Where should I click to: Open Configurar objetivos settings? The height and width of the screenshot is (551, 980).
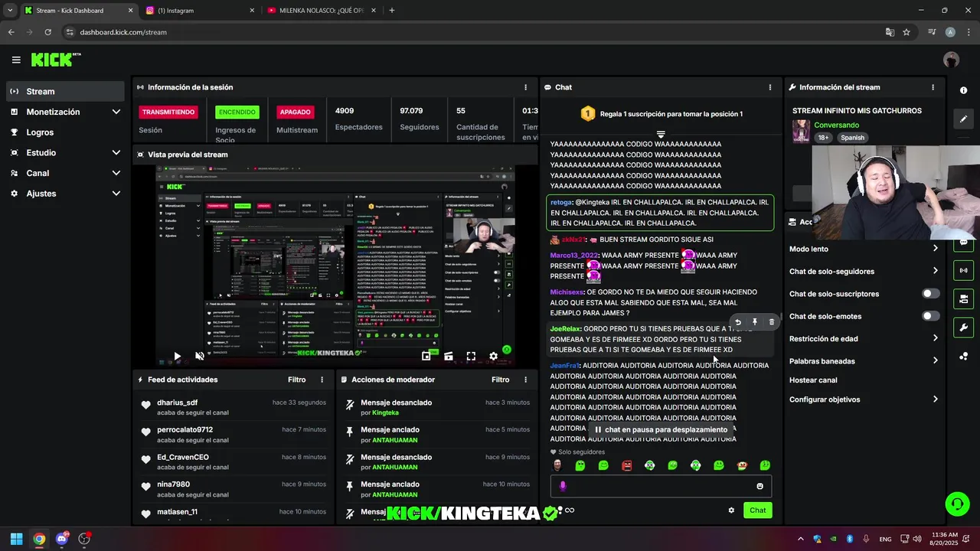tap(864, 399)
